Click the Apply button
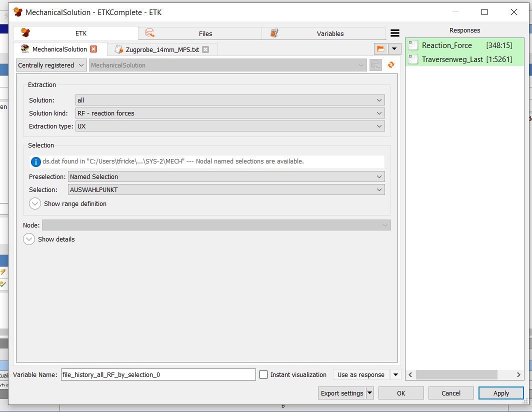 pyautogui.click(x=501, y=393)
